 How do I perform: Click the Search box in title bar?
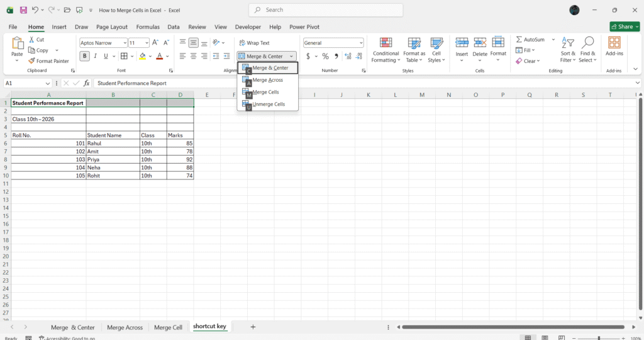pos(326,10)
